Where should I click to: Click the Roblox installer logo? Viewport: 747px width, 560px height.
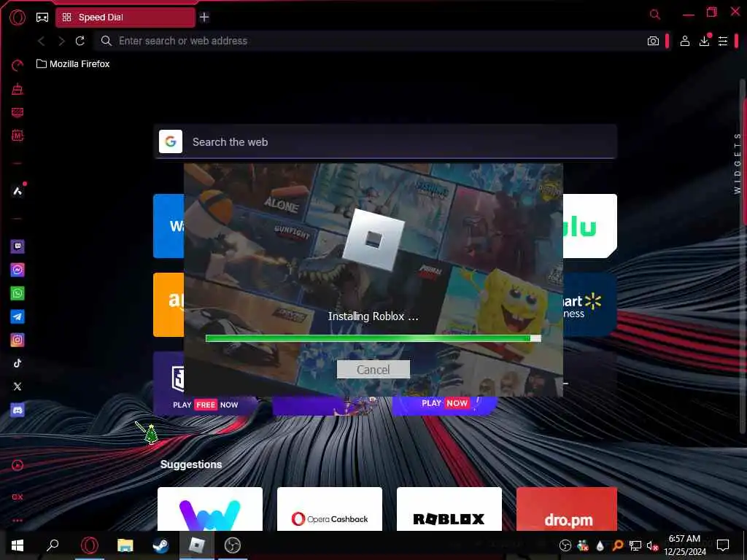373,240
